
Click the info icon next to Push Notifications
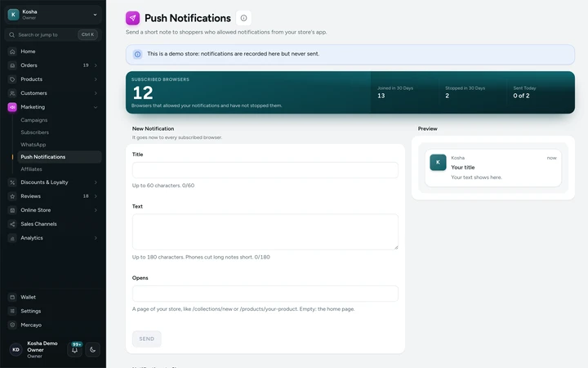[243, 18]
